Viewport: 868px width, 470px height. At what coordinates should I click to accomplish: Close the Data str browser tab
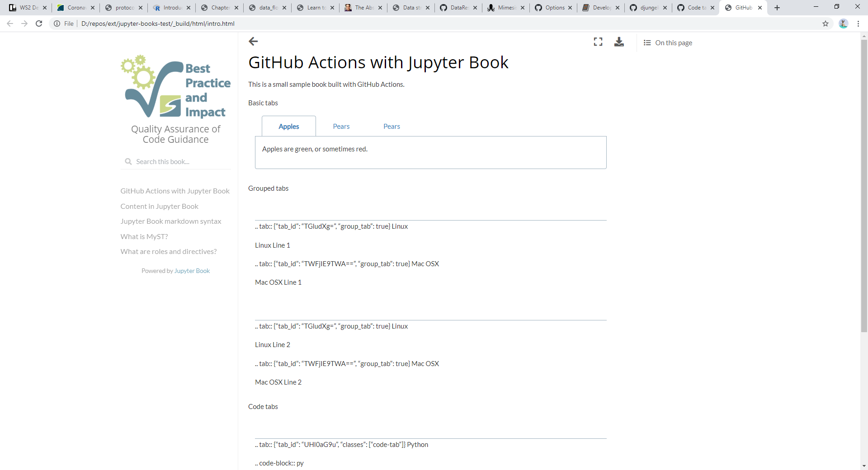coord(428,8)
